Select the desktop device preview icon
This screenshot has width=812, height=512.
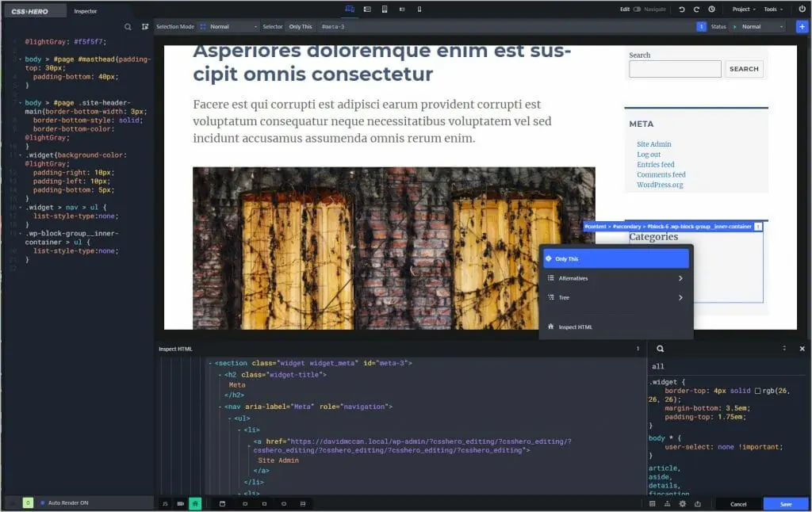[349, 9]
